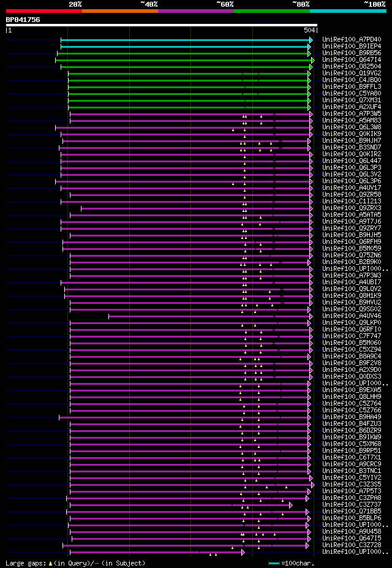Click the white query sequence bar
The height and width of the screenshot is (568, 392).
tap(162, 25)
